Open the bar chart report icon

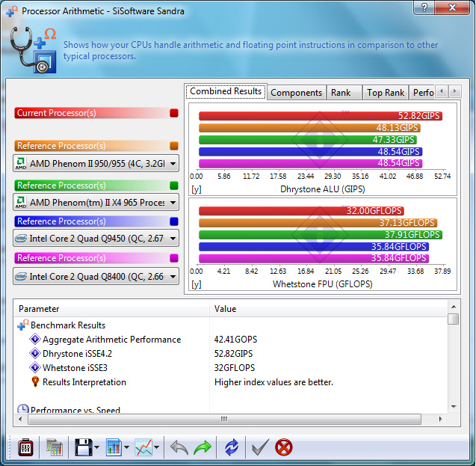tap(114, 447)
